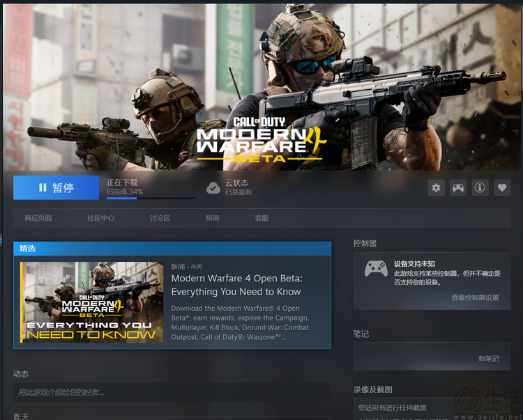Click the 查看控制器设置 link
This screenshot has height=420, width=523.
475,297
